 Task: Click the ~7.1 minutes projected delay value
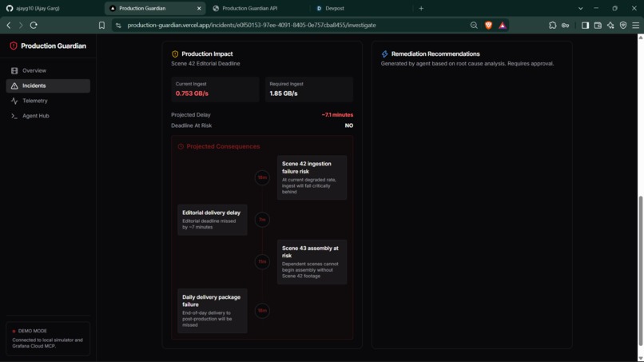(337, 115)
